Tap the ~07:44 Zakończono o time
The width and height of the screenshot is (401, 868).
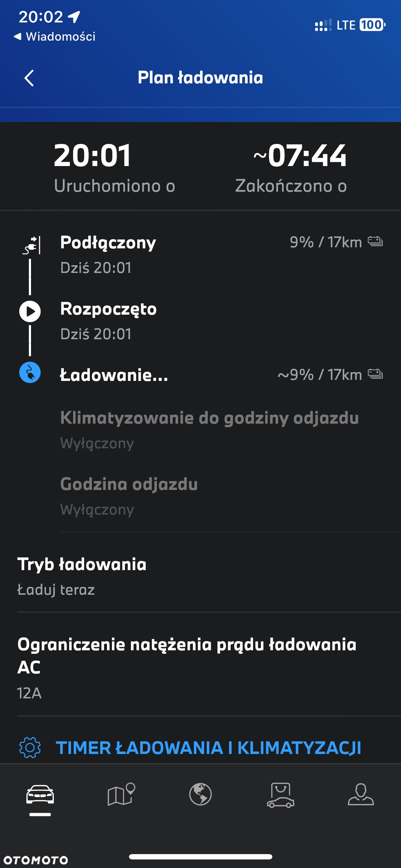click(291, 167)
